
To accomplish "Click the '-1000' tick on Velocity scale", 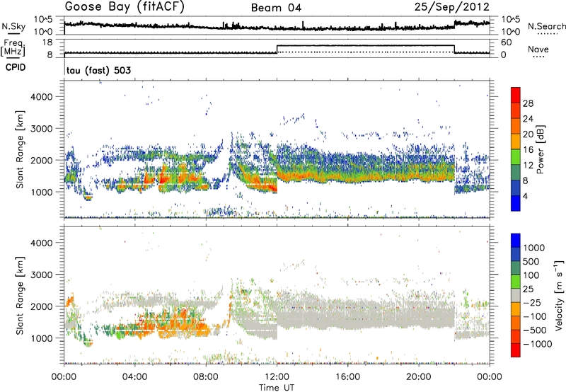I will 537,344.
